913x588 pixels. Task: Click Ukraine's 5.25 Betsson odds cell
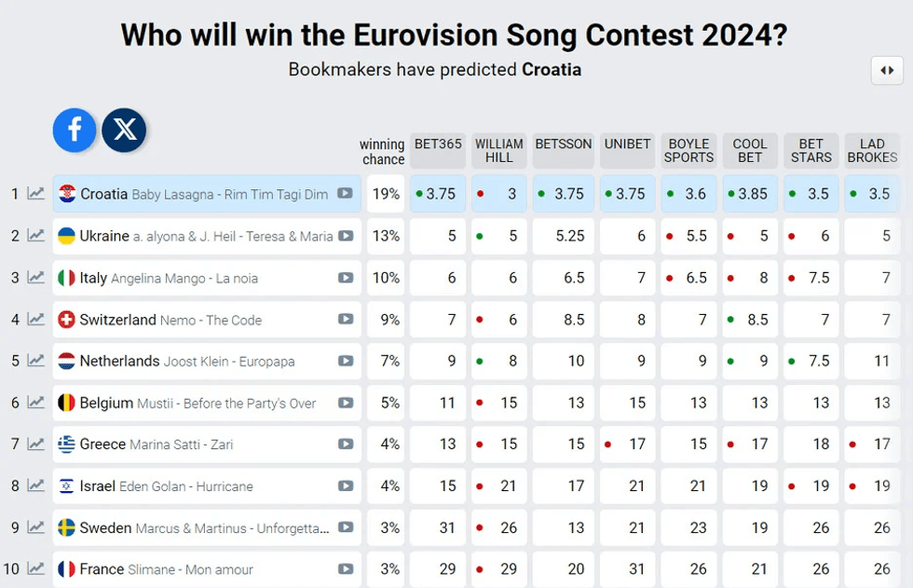pyautogui.click(x=564, y=236)
